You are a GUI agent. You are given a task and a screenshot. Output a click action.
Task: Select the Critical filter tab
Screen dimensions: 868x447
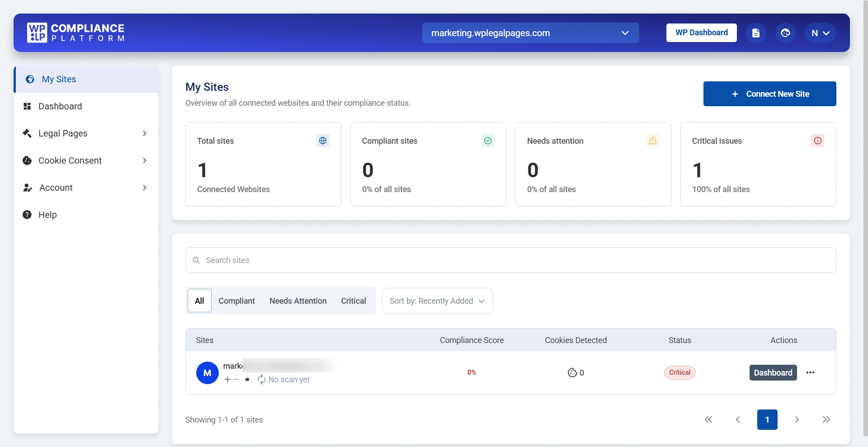354,301
